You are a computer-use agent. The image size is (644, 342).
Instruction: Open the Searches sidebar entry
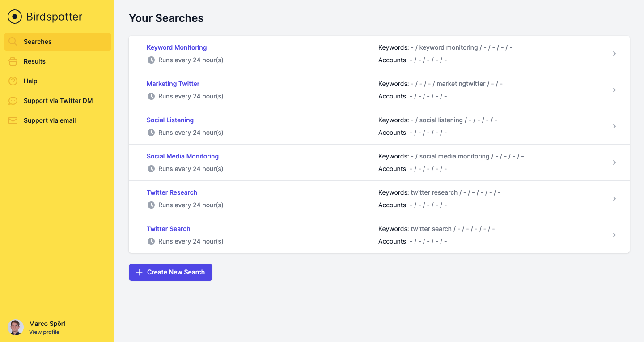38,41
